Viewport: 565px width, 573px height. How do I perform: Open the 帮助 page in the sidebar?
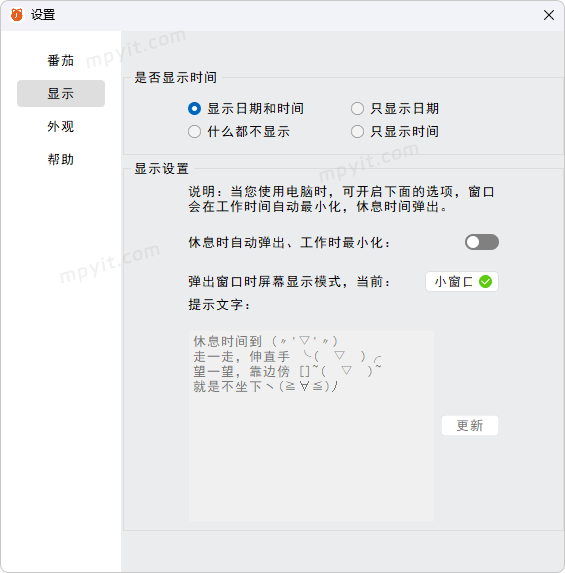click(x=61, y=159)
